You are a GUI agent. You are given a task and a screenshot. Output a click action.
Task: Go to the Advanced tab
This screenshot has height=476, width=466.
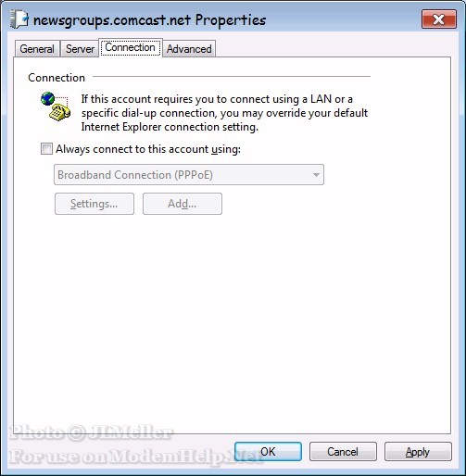coord(189,49)
